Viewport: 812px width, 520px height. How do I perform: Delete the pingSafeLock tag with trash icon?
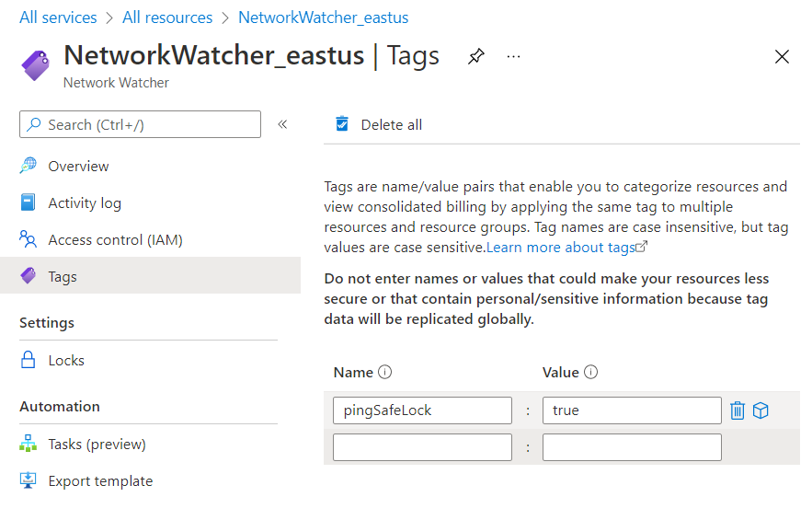[x=737, y=410]
